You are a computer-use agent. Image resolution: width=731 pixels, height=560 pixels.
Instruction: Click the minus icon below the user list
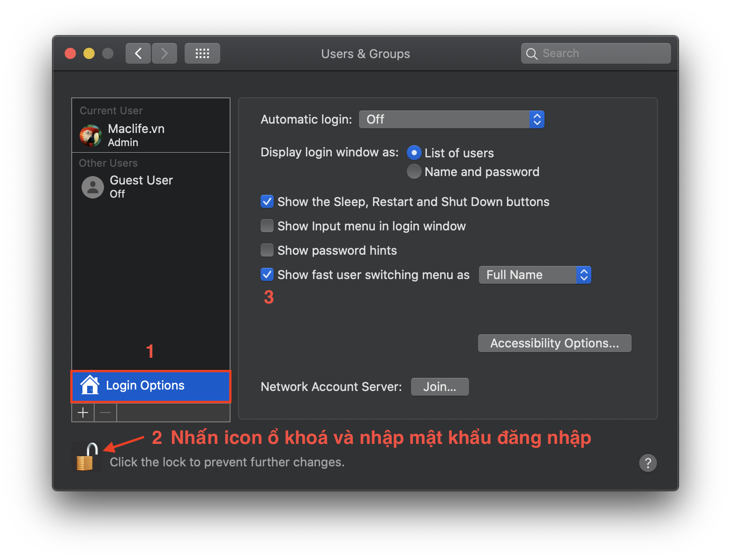tap(105, 413)
